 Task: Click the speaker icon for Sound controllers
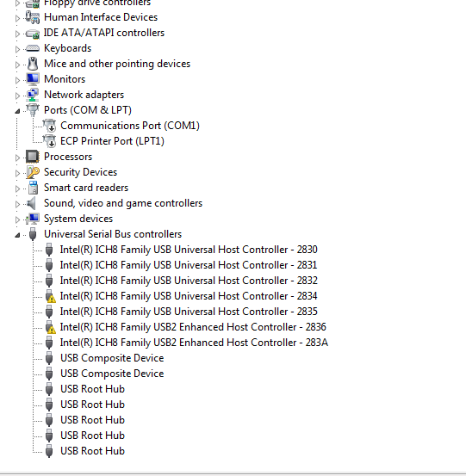(x=32, y=203)
